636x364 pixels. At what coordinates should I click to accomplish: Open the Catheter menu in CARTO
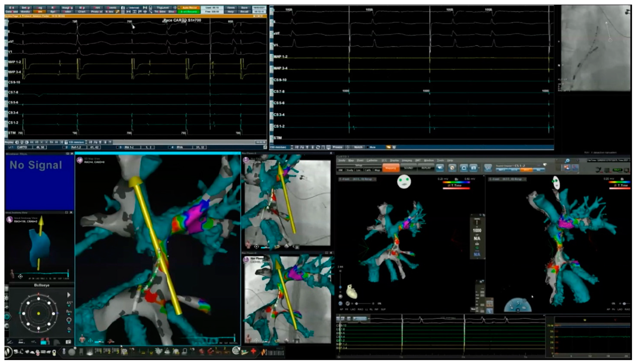click(x=372, y=161)
